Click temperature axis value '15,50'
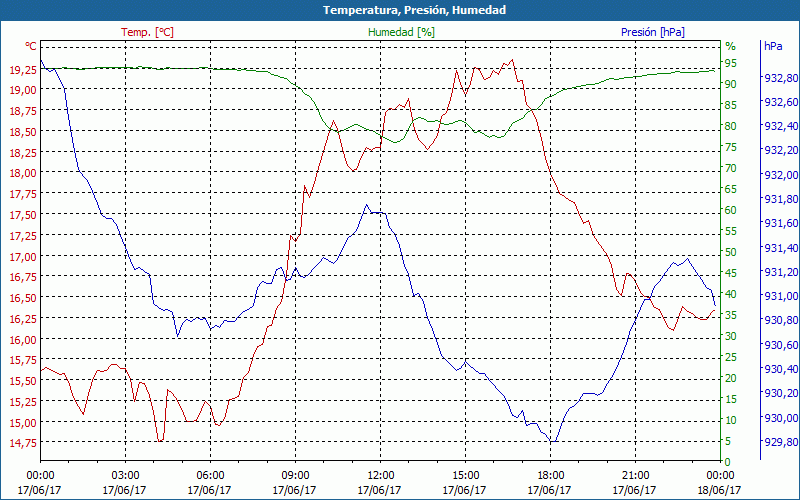Viewport: 800px width, 500px height. pos(23,381)
